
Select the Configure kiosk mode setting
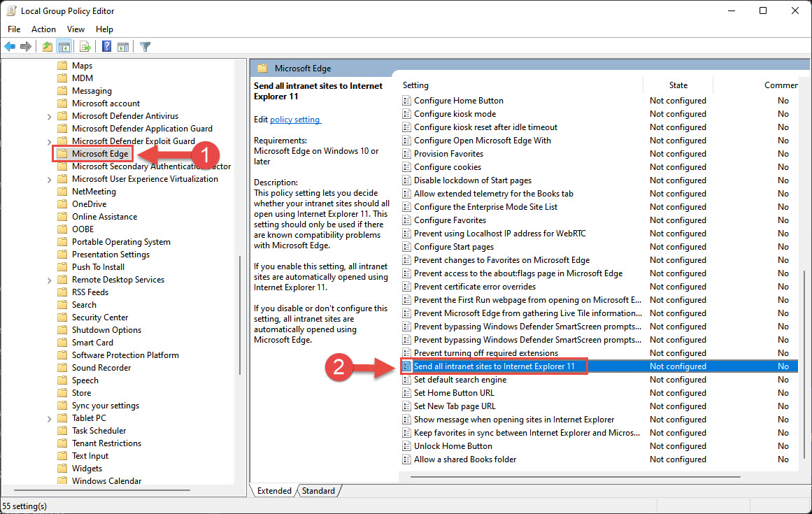point(455,114)
